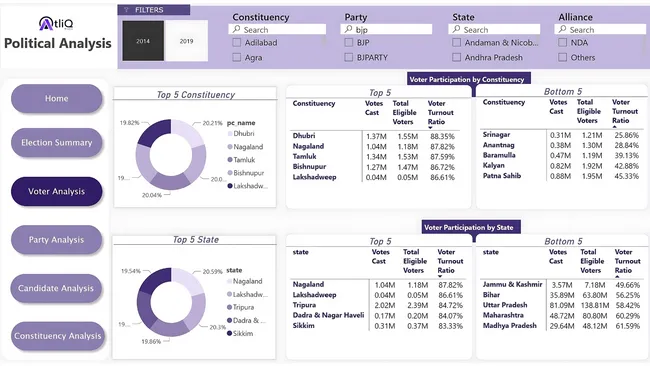This screenshot has width=650, height=366.
Task: Click the Tamluk legend color marker
Action: point(230,160)
